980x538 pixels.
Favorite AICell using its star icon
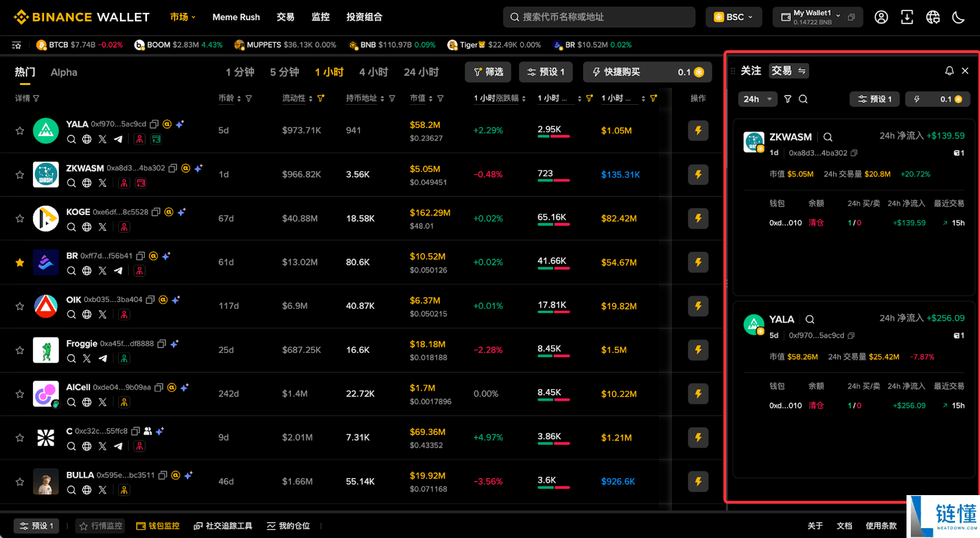point(20,393)
